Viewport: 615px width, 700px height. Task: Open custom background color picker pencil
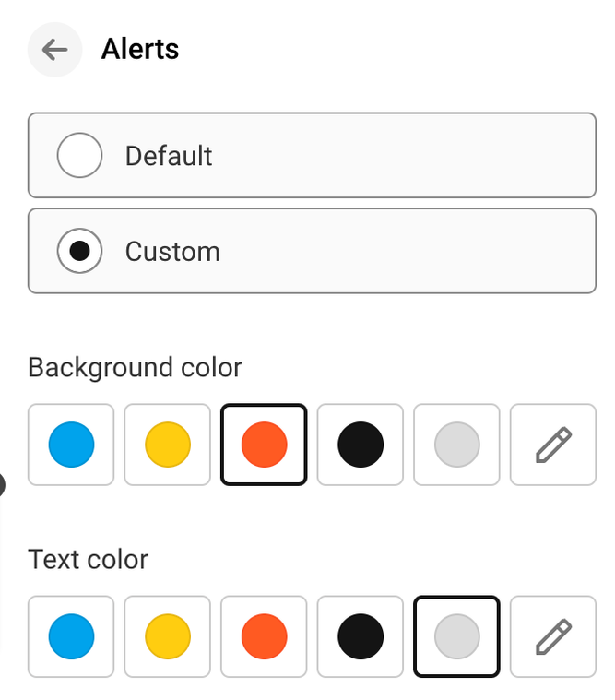(552, 445)
